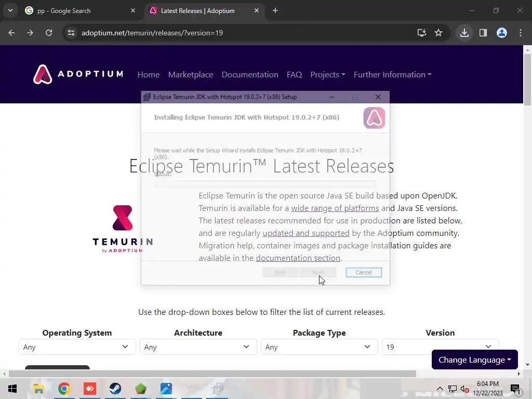The image size is (532, 399).
Task: Click the Adoptium logo in the header
Action: point(78,74)
